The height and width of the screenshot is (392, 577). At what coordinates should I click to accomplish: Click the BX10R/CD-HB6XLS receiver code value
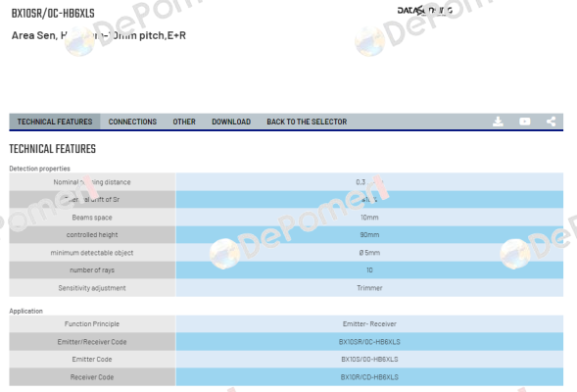coord(369,377)
